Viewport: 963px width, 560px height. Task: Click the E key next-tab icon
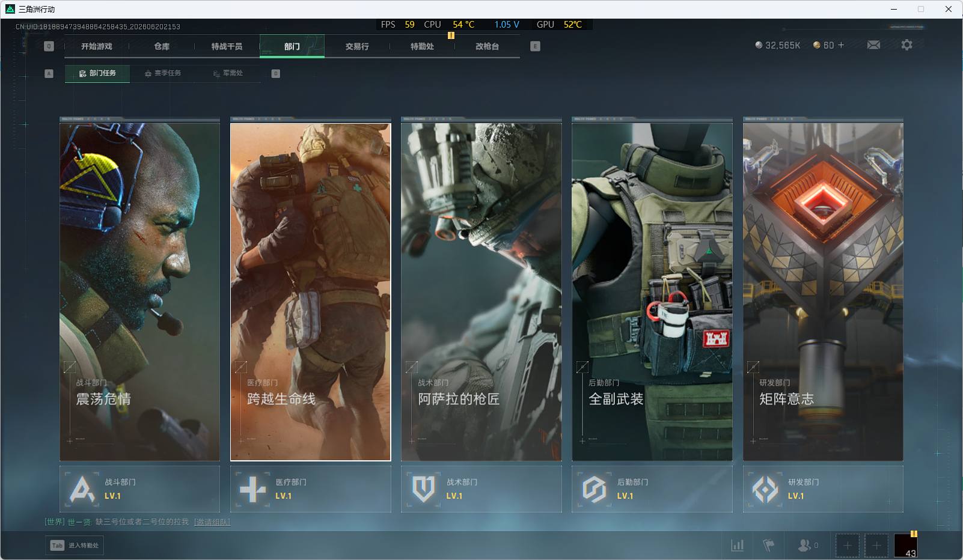pyautogui.click(x=536, y=46)
